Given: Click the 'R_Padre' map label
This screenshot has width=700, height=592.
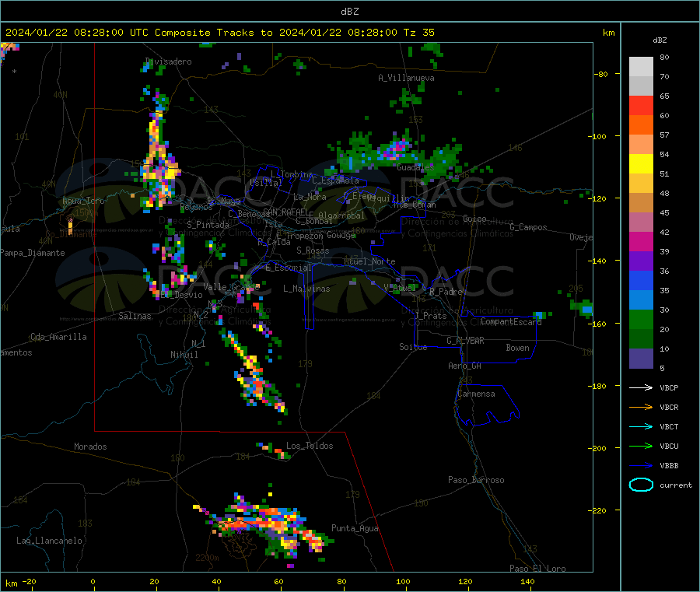Looking at the screenshot, I should (x=446, y=292).
